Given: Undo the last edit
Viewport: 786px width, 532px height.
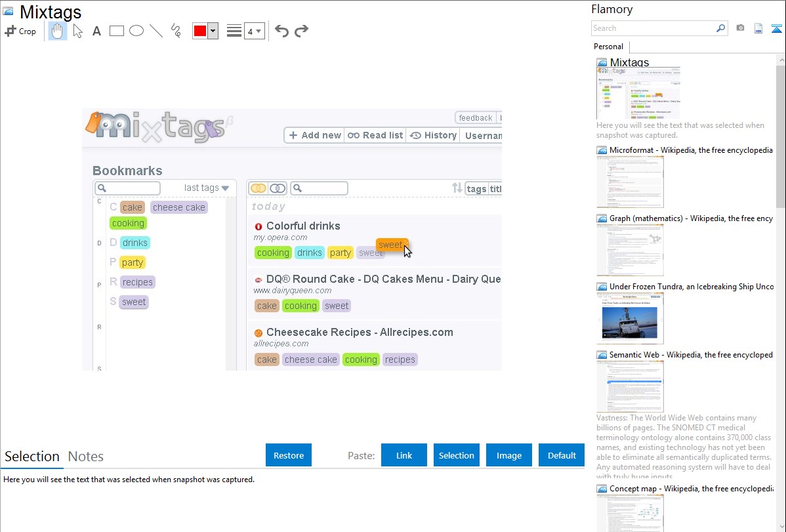Looking at the screenshot, I should pos(281,31).
